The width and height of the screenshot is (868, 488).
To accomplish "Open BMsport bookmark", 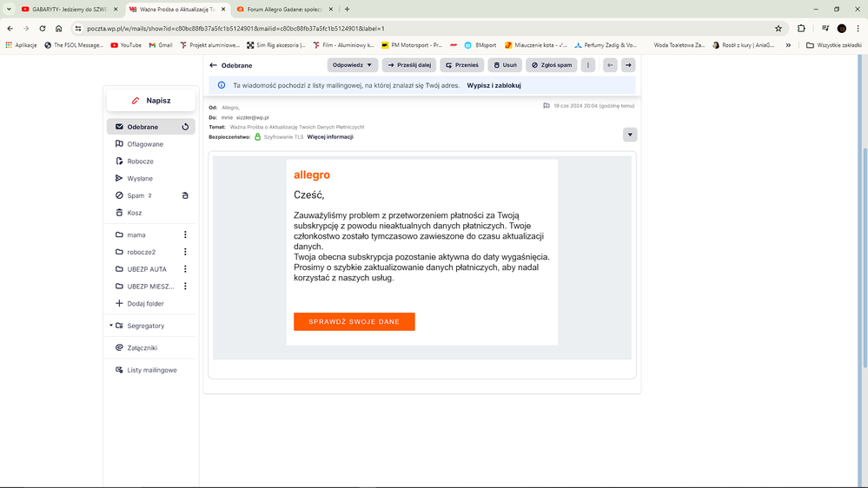I will 480,45.
